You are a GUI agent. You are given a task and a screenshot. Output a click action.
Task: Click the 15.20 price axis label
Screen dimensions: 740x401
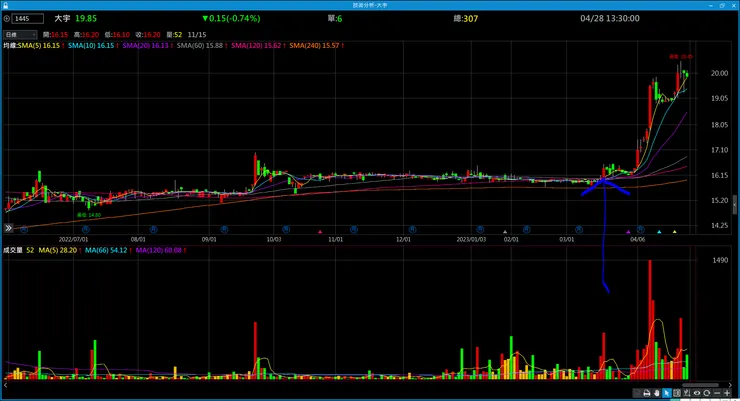(720, 200)
